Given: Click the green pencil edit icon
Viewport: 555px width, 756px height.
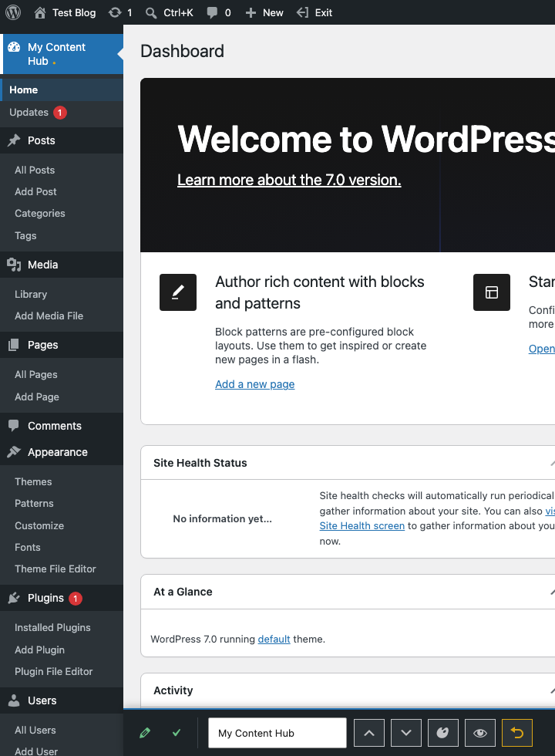Looking at the screenshot, I should (x=145, y=733).
